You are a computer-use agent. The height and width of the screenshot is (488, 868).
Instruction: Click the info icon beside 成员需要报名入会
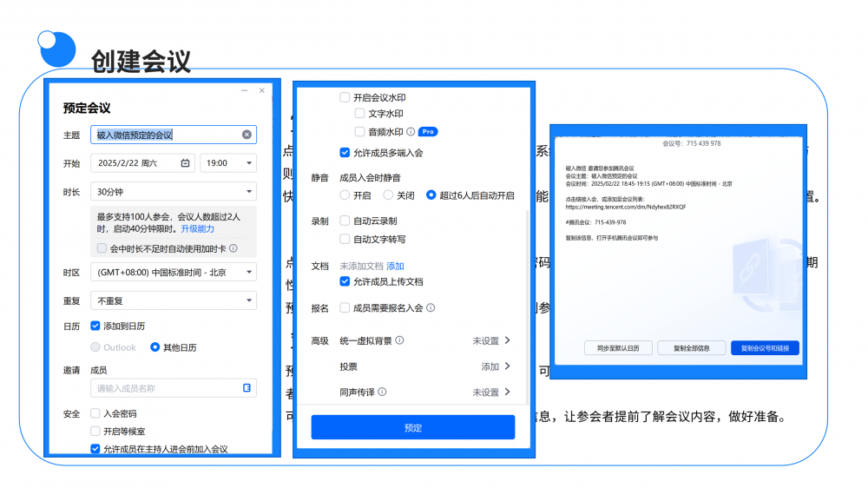431,307
